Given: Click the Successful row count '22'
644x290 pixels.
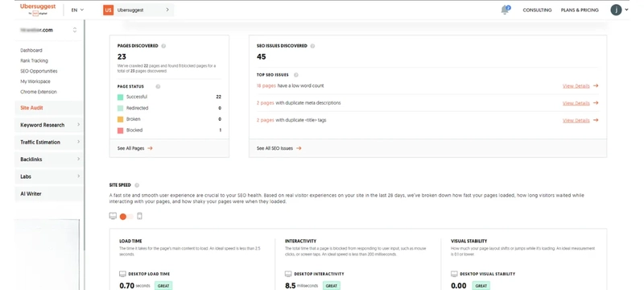Looking at the screenshot, I should pos(218,97).
